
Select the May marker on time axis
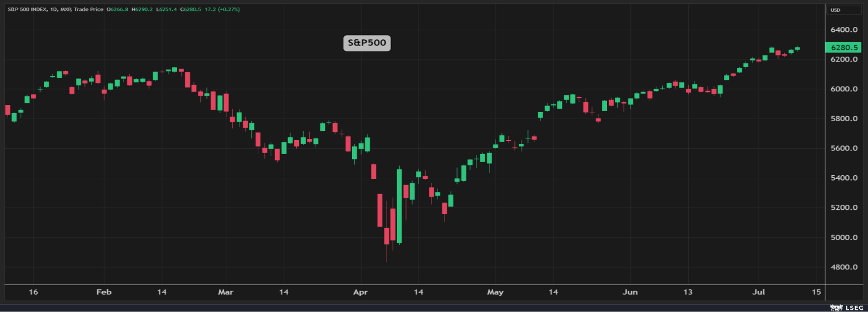[x=495, y=292]
